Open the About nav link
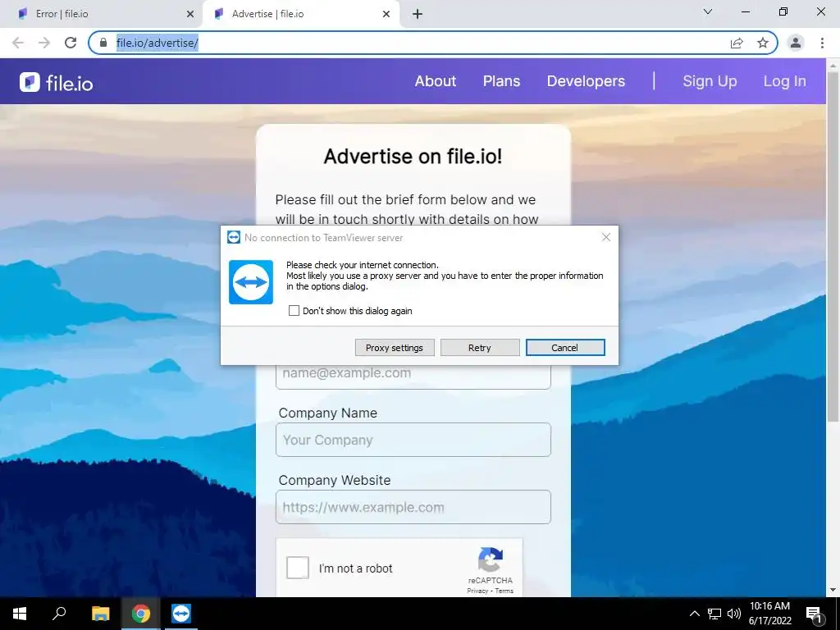840x630 pixels. (436, 81)
